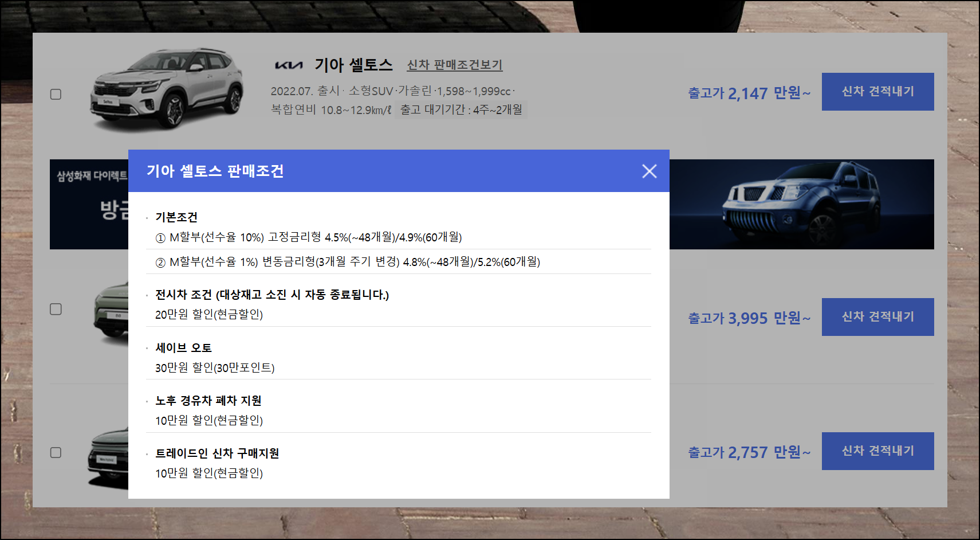Click the Kia logo icon
The width and height of the screenshot is (980, 540).
click(x=289, y=65)
